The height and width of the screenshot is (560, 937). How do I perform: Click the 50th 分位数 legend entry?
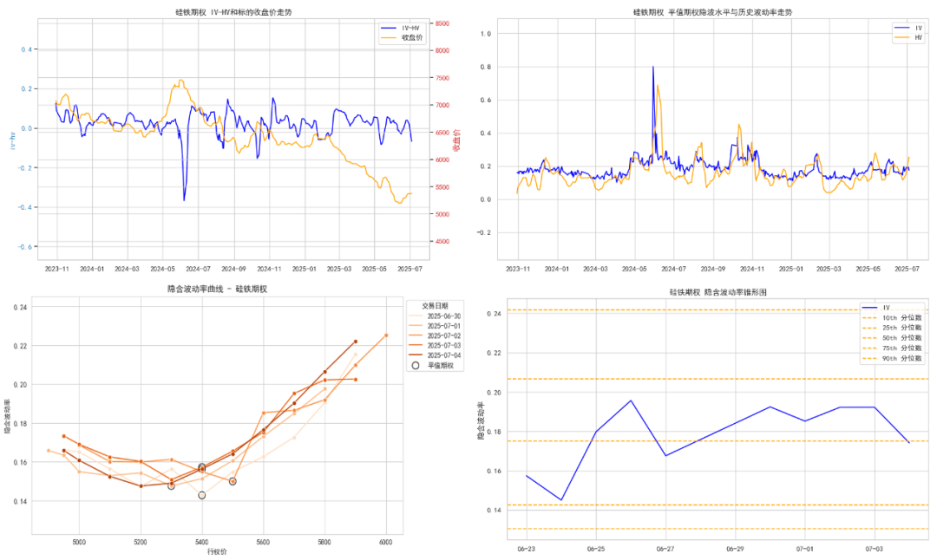click(892, 338)
